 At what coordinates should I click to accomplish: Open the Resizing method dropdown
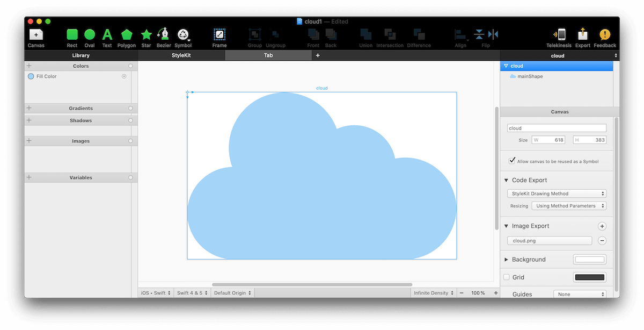568,206
